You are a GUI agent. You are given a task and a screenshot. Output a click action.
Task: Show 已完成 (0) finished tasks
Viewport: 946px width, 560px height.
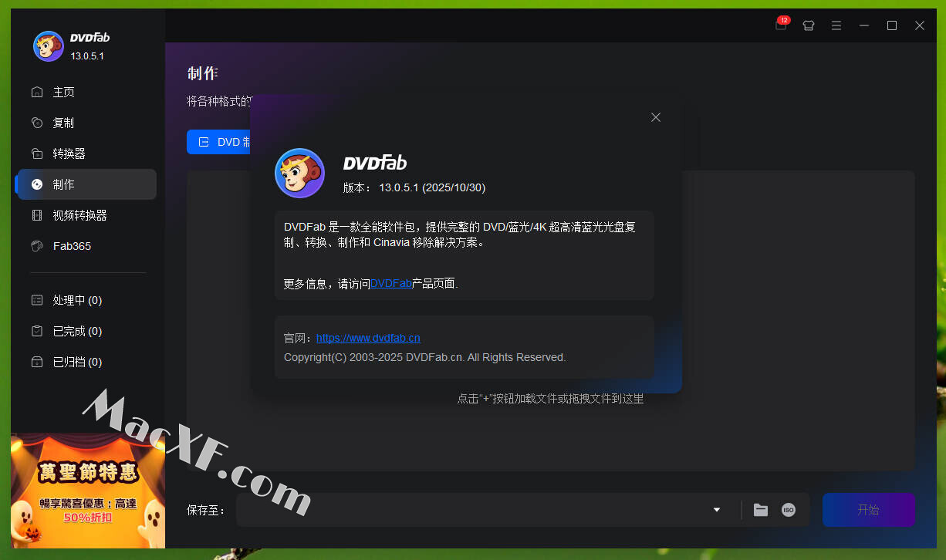click(77, 331)
